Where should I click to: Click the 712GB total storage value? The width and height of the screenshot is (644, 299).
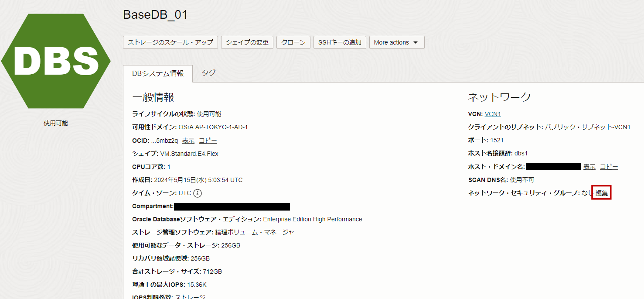pos(212,271)
